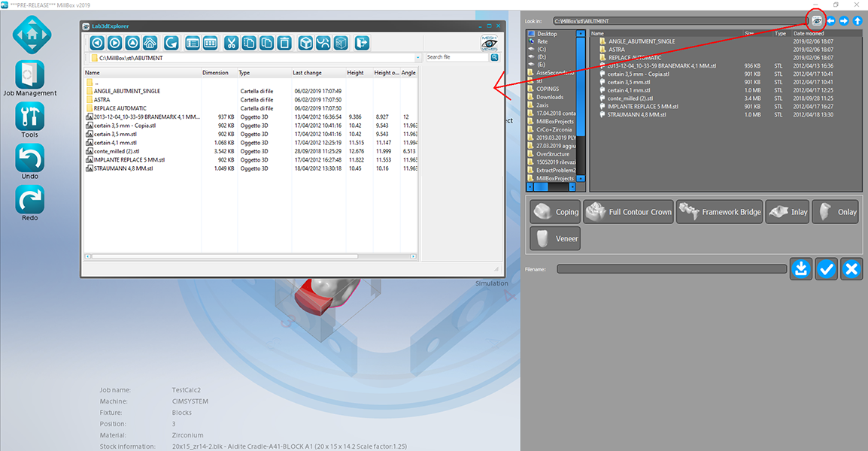Image resolution: width=868 pixels, height=451 pixels.
Task: Go back in Lab3dExplorer toolbar
Action: [x=98, y=43]
